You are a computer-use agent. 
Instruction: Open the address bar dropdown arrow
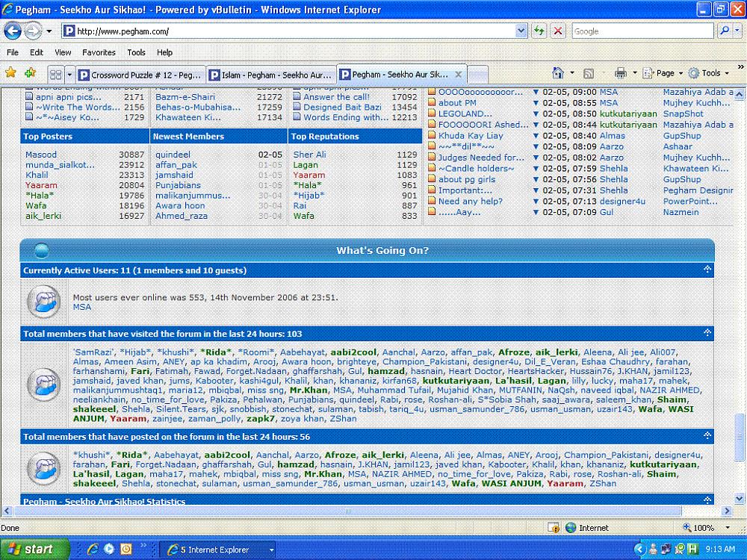tap(521, 31)
